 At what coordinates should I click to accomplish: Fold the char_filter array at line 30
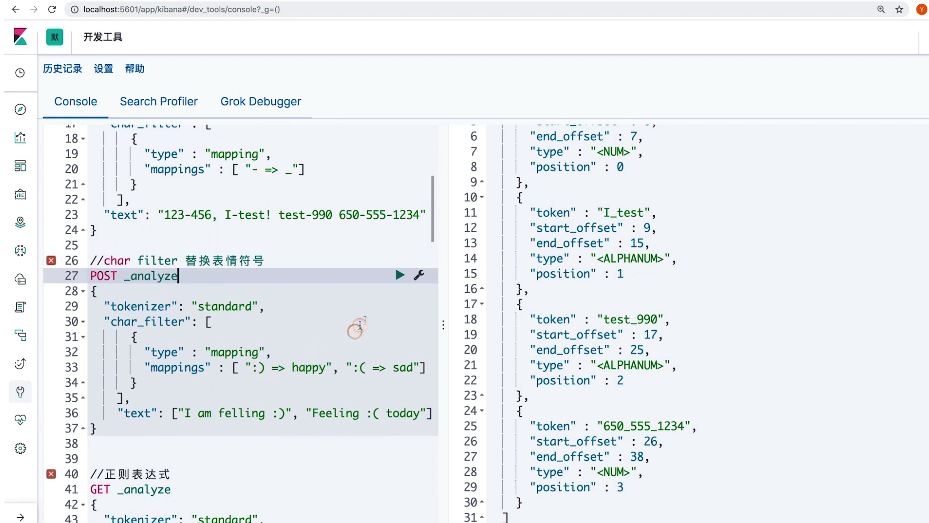point(82,322)
